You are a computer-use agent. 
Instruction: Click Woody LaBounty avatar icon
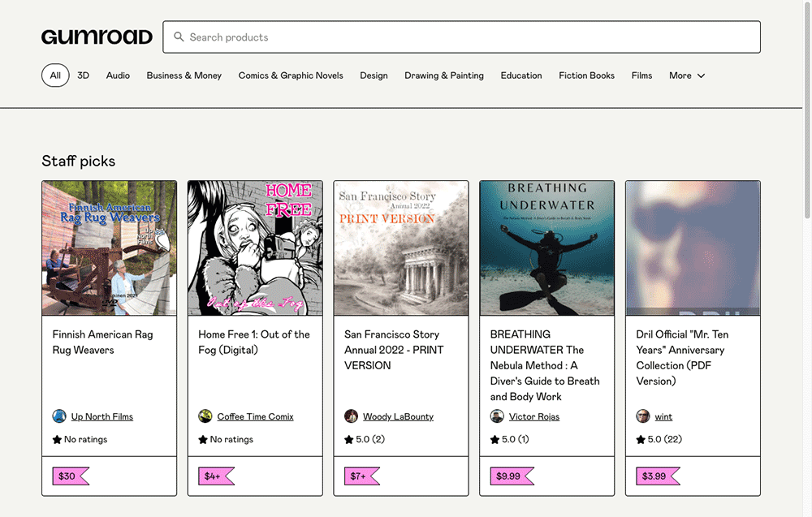[x=351, y=416]
